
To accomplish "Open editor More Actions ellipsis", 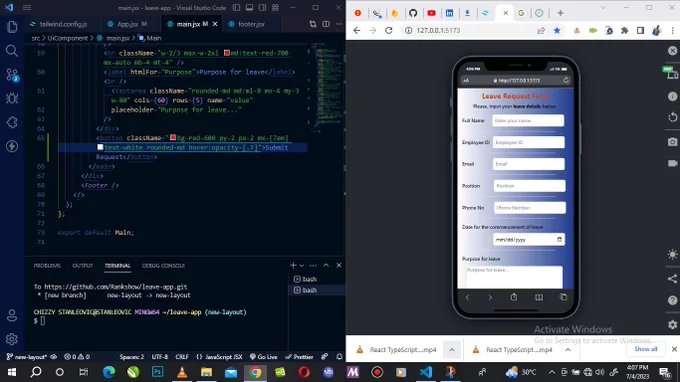I will [339, 24].
